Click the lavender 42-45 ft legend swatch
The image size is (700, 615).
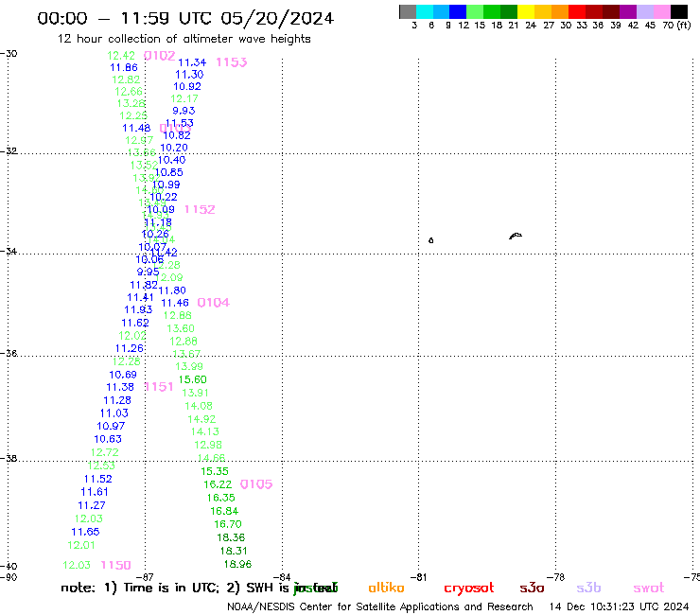644,11
